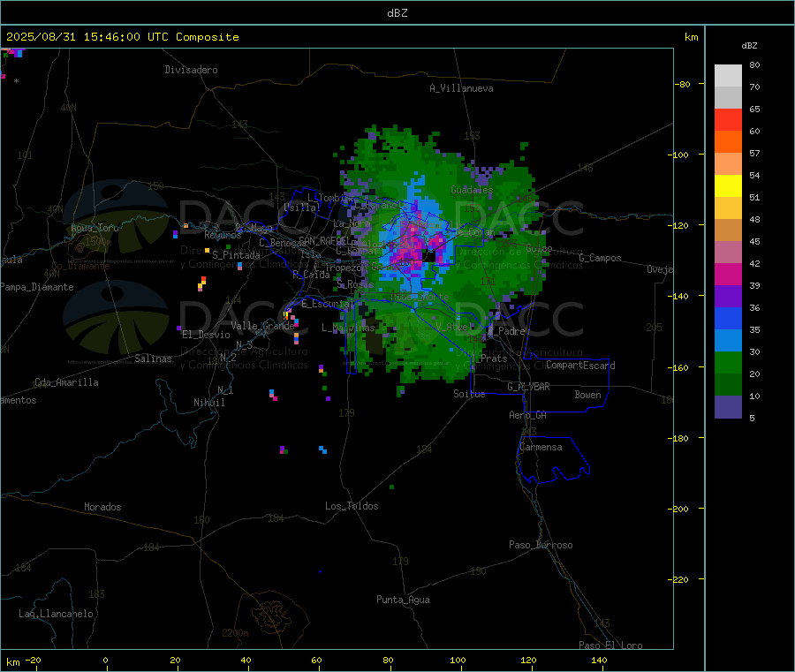Click the Prats map label
795x672 pixels.
[x=493, y=359]
